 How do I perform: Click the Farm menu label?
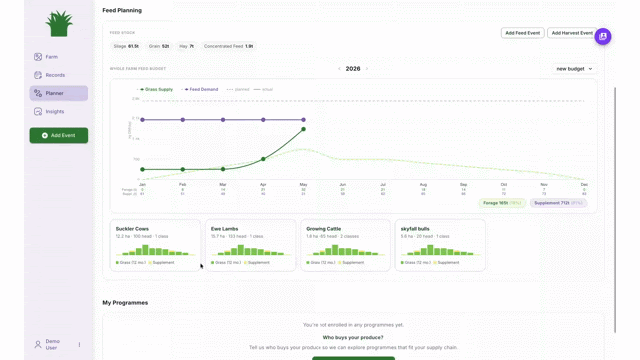51,57
